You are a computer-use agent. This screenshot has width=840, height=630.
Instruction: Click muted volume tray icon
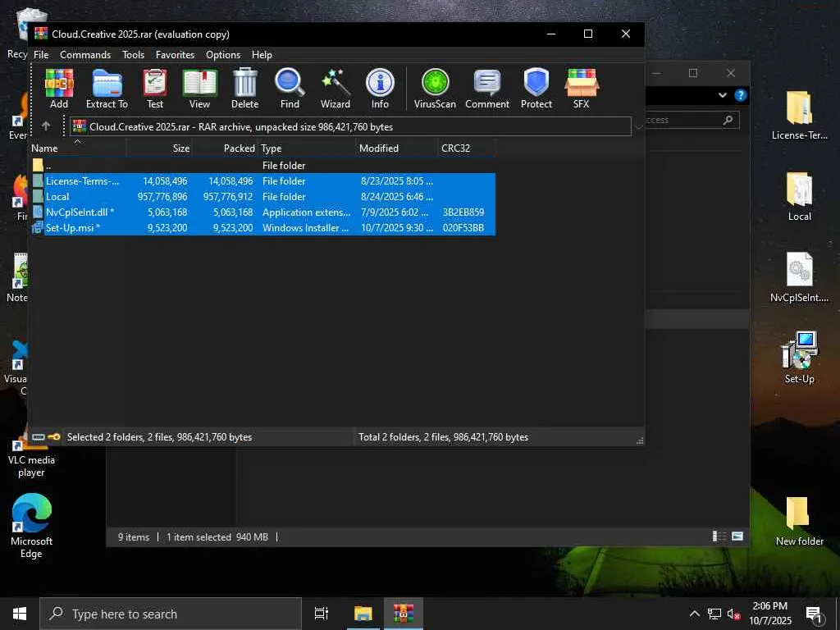(x=733, y=614)
